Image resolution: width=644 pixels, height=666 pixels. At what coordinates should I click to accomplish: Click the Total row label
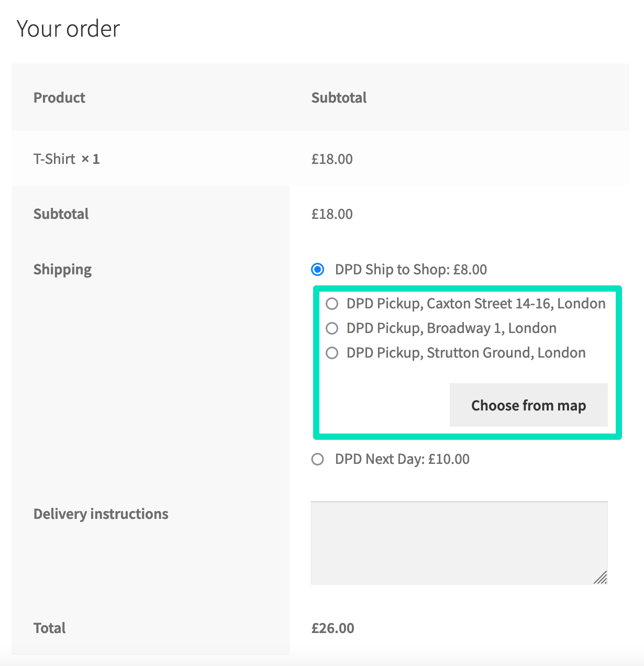pyautogui.click(x=50, y=628)
